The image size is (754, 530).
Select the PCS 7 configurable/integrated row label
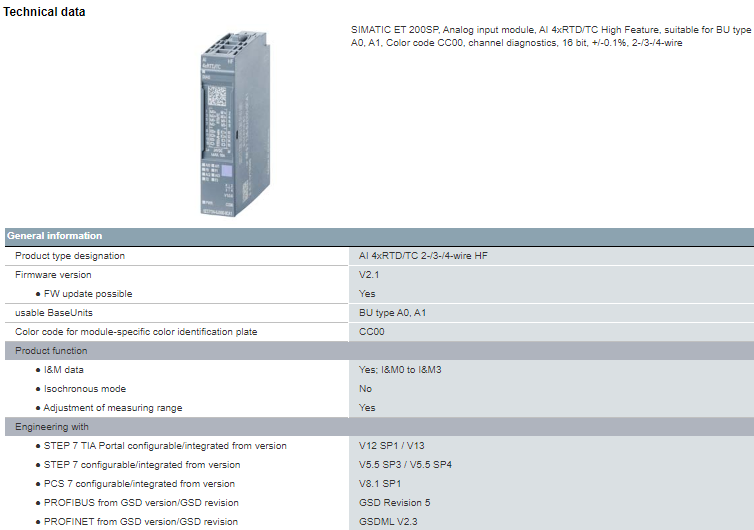point(139,484)
